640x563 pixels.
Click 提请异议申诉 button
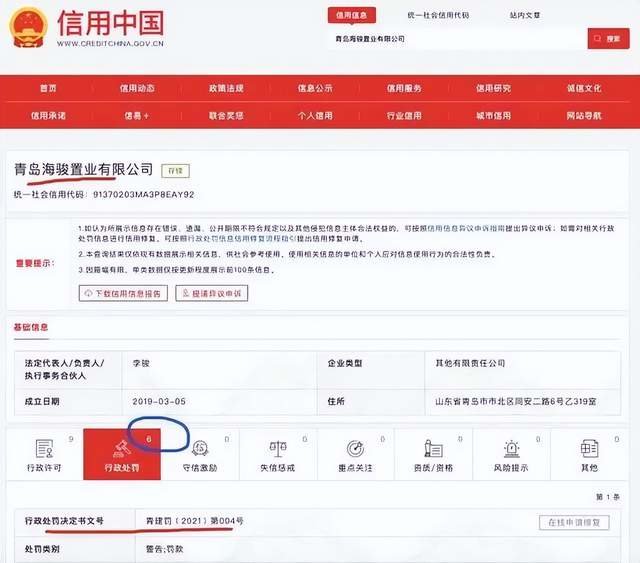[x=212, y=293]
